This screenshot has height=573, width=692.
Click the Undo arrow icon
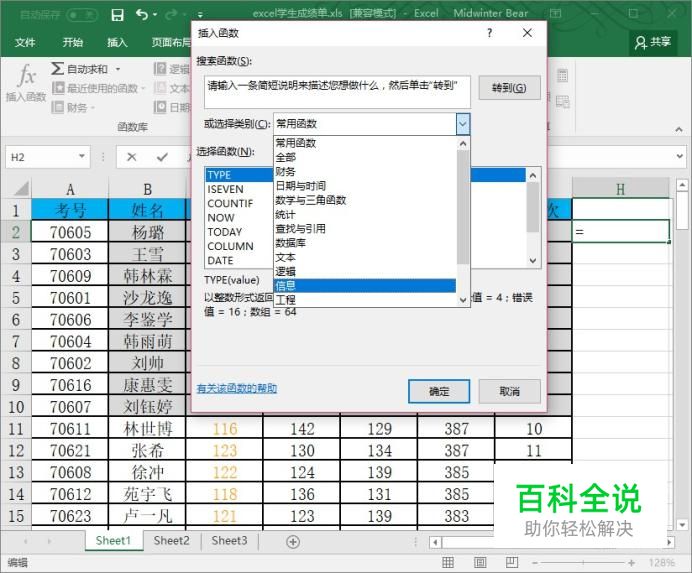[x=142, y=15]
